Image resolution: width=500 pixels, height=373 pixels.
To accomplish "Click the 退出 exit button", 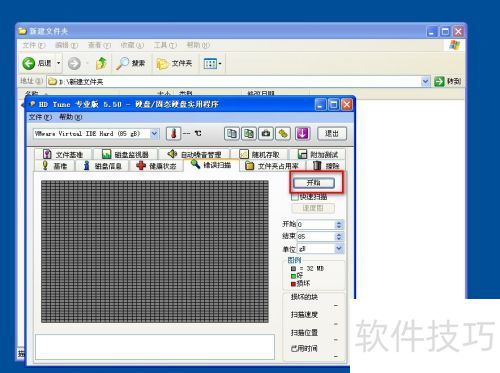I will click(332, 134).
